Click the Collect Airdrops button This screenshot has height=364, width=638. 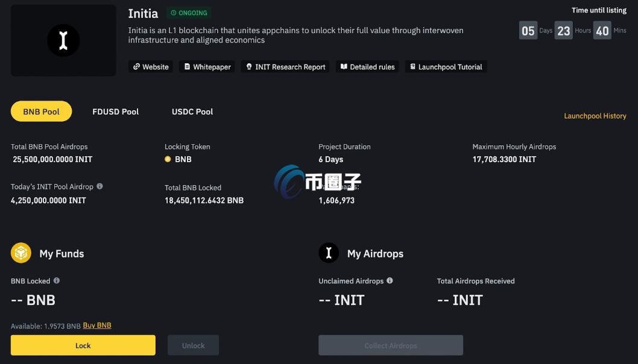390,345
